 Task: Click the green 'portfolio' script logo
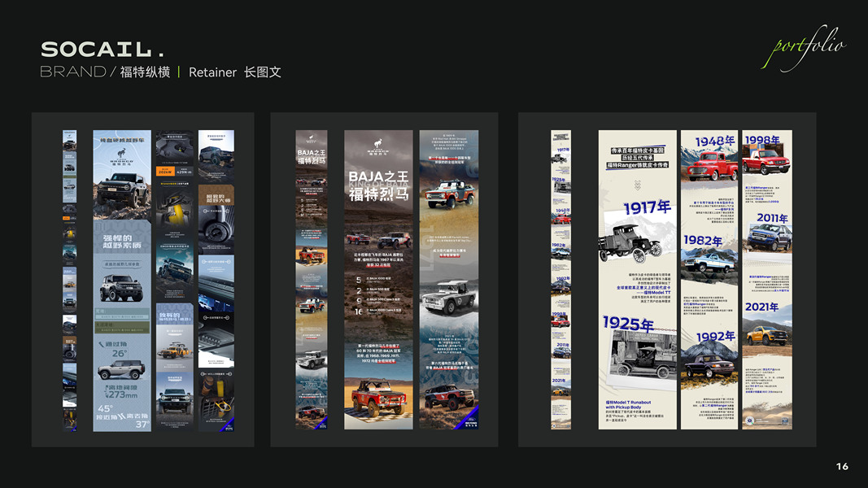[x=803, y=47]
